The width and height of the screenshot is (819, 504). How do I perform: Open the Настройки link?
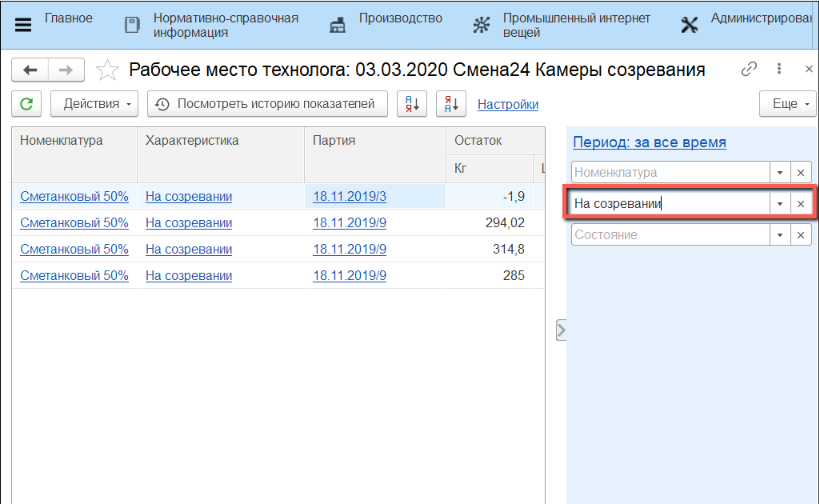(x=508, y=104)
